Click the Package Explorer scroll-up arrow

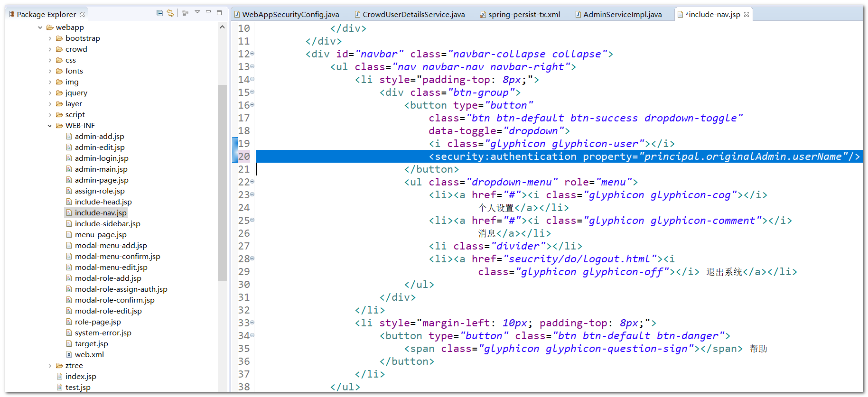click(x=222, y=28)
